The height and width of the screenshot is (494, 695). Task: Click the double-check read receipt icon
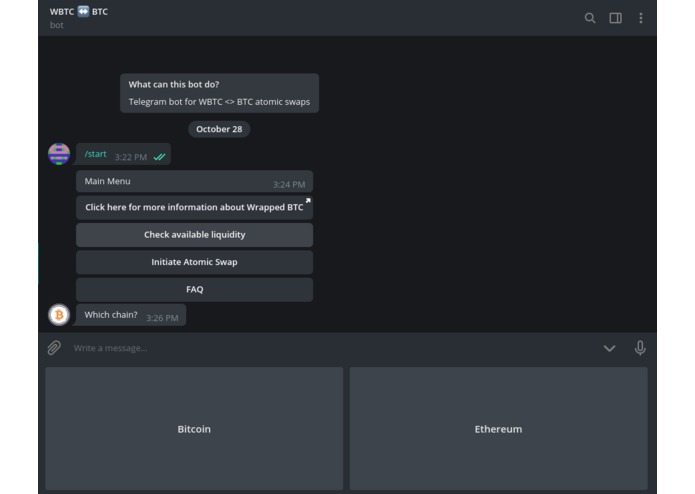159,157
